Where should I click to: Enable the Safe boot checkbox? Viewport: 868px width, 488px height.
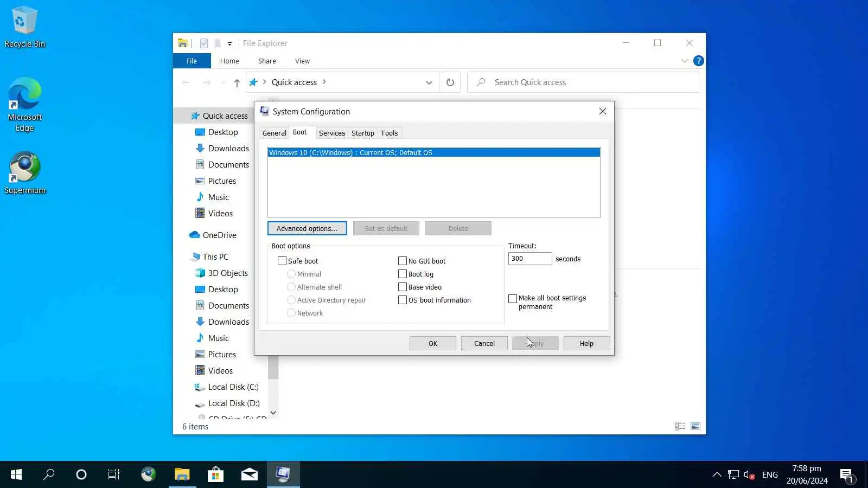[282, 261]
